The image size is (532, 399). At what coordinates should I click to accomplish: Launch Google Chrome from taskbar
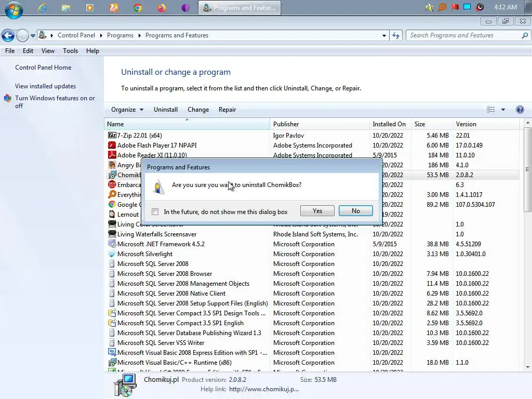(137, 7)
